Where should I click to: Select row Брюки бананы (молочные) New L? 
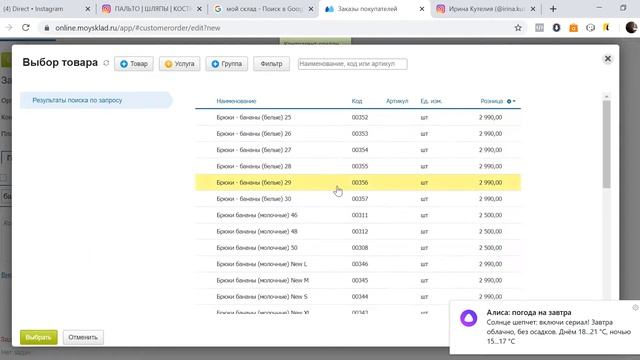point(358,264)
